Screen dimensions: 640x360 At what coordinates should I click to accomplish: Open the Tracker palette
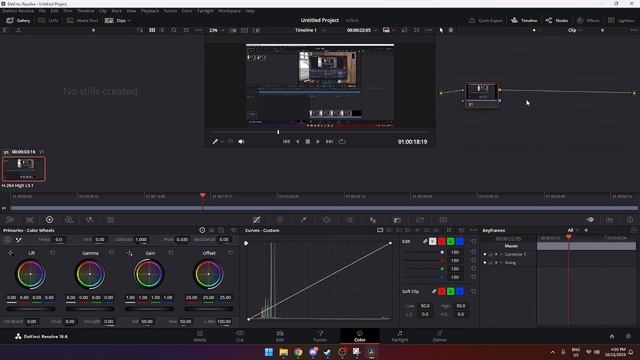coord(350,220)
